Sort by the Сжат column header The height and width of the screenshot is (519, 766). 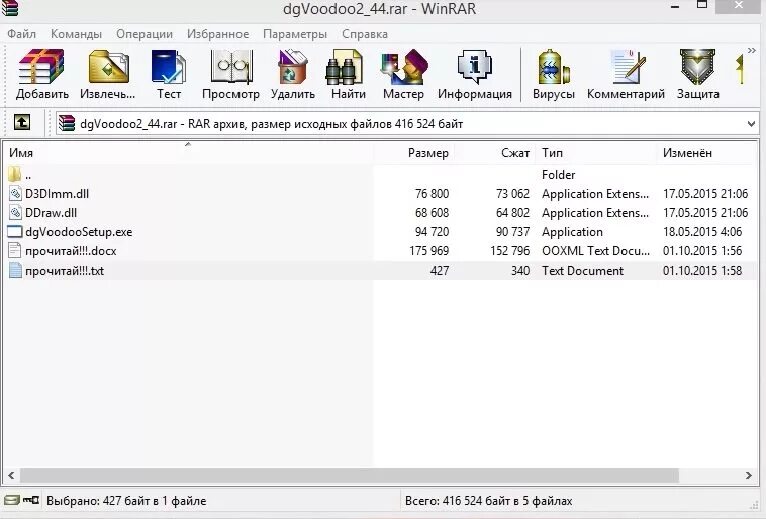pyautogui.click(x=494, y=153)
